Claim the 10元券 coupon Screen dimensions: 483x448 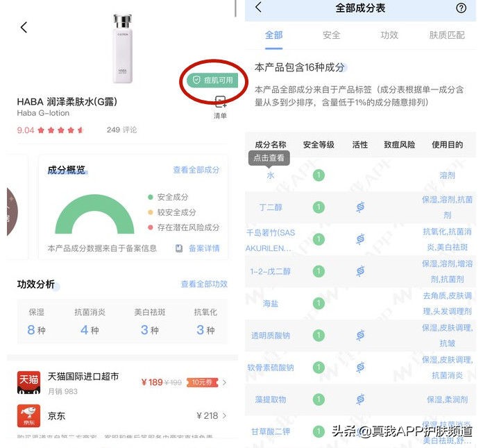click(x=202, y=382)
